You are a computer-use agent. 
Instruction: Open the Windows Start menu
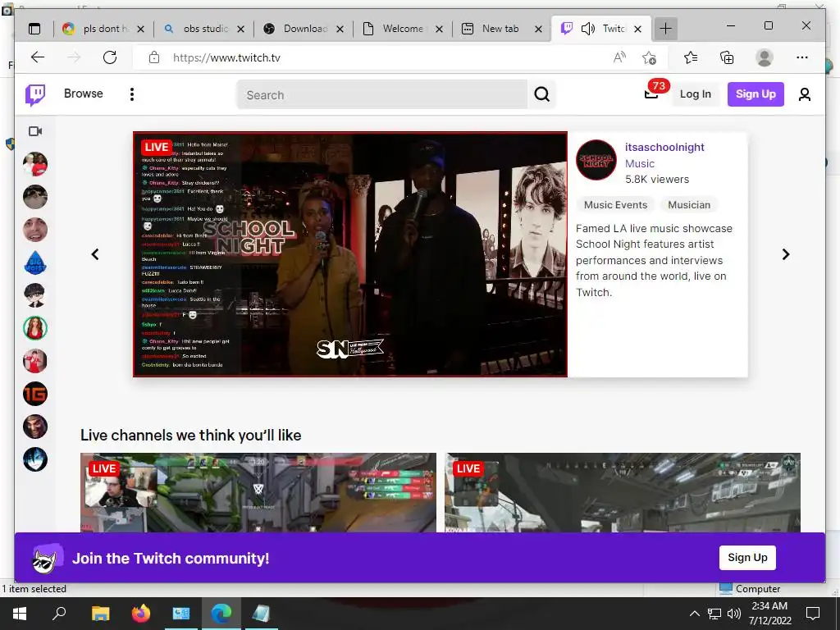point(20,614)
